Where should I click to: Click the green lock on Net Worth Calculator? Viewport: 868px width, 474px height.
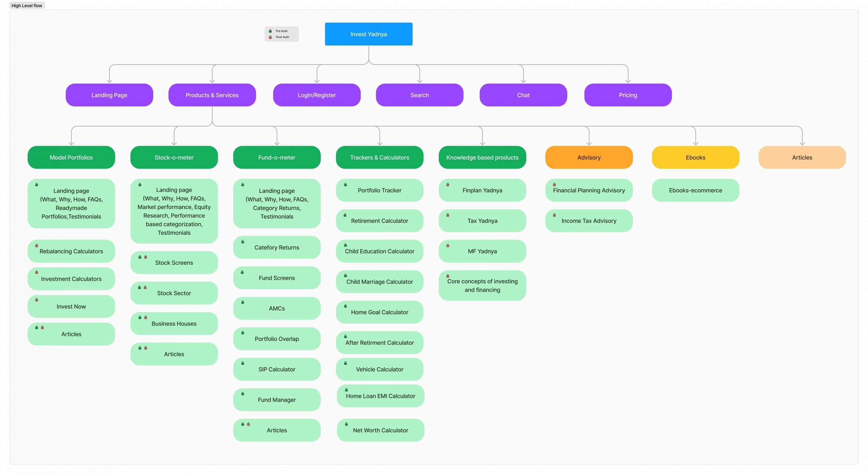pyautogui.click(x=347, y=424)
